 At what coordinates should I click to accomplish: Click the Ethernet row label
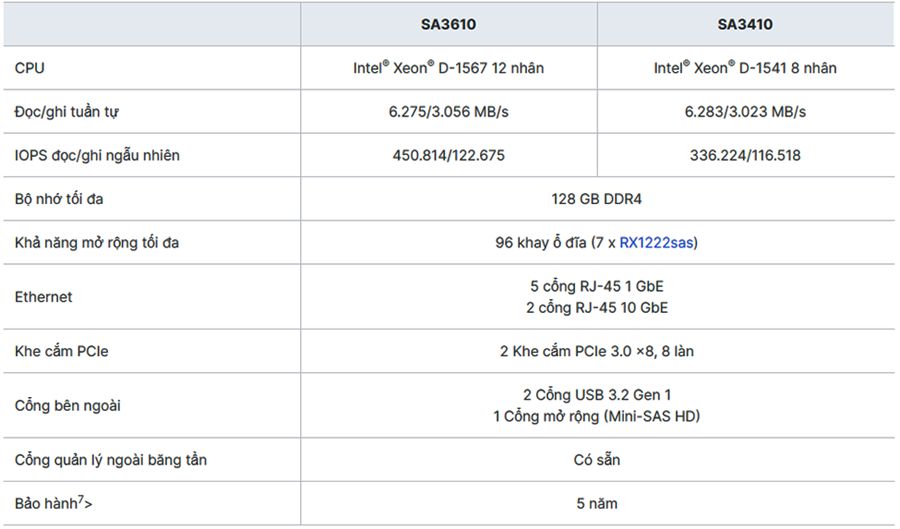(43, 297)
